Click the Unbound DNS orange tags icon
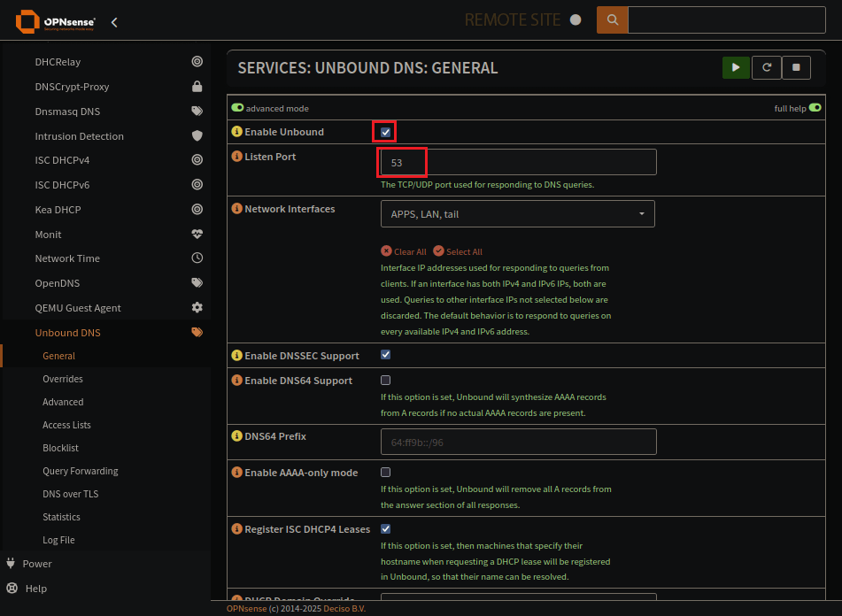 [197, 332]
